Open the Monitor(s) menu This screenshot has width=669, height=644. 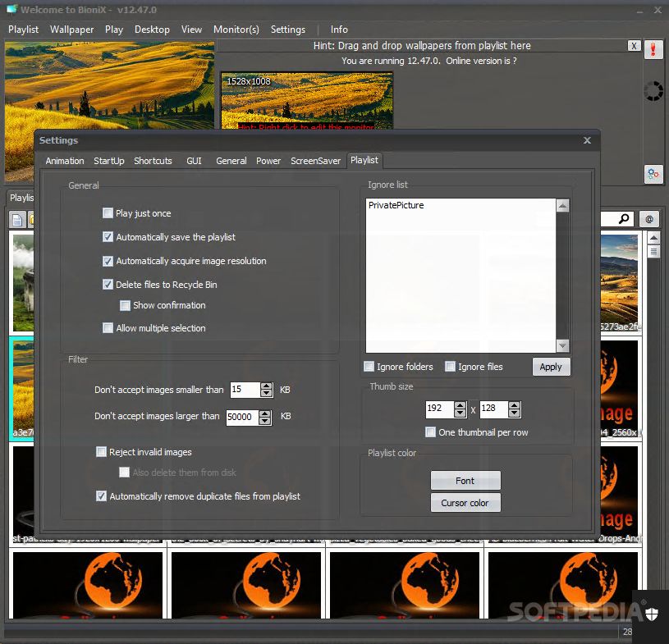click(x=236, y=30)
